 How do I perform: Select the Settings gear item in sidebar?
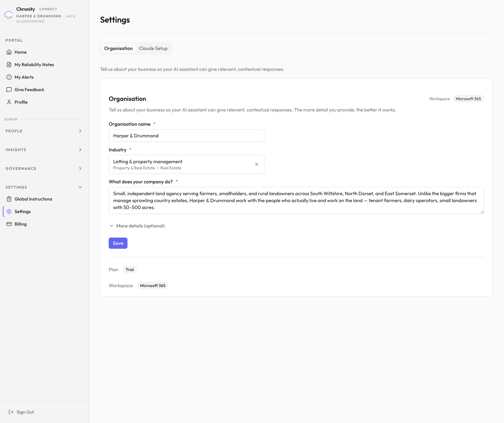pyautogui.click(x=23, y=211)
